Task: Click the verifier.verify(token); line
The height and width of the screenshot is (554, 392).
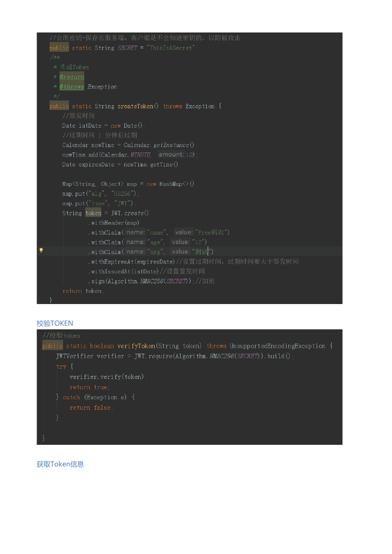Action: (109, 377)
